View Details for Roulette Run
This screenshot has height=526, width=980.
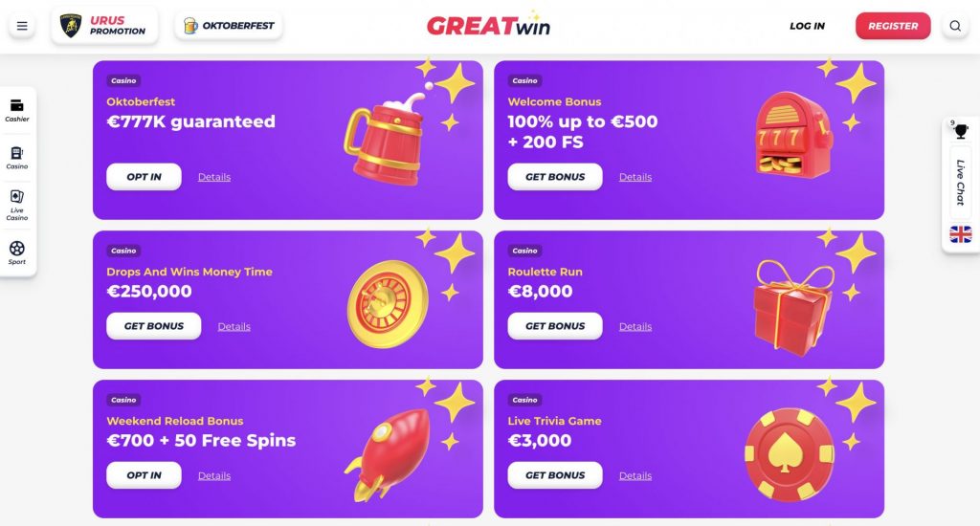point(635,327)
